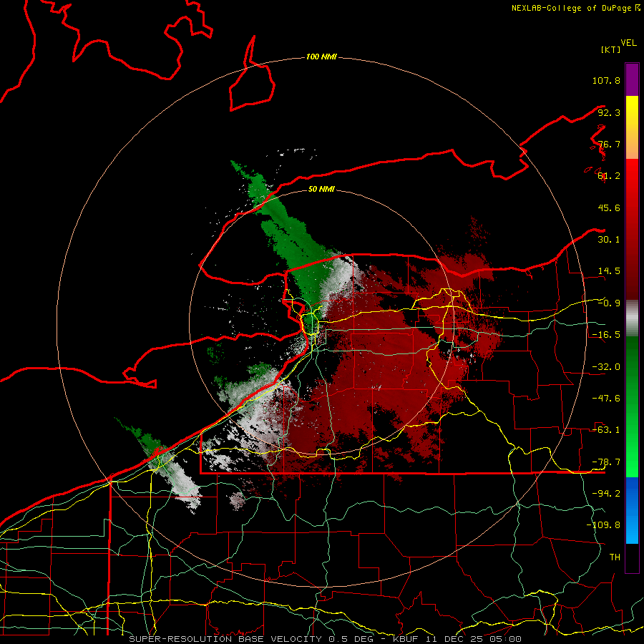
Task: Click the 14.5 legend value
Action: pos(609,271)
